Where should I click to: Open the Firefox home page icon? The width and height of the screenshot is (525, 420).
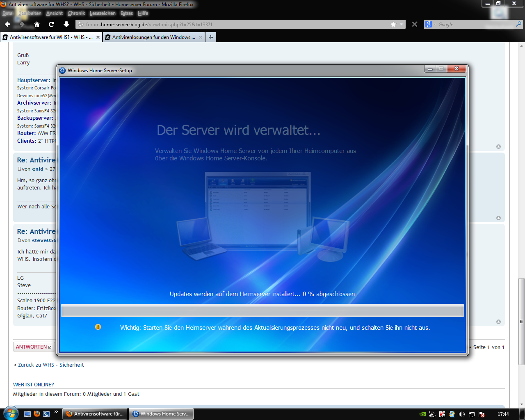pos(37,24)
